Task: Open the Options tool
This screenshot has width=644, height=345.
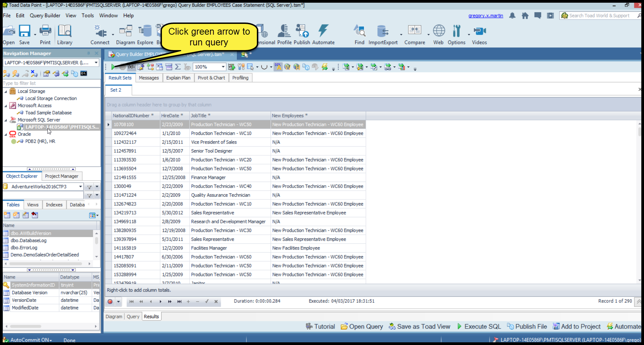Action: pyautogui.click(x=456, y=34)
